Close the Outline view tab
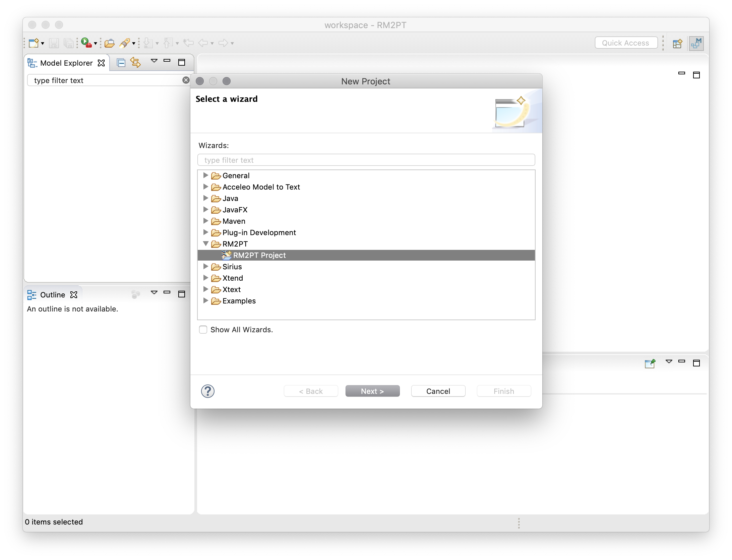 (x=74, y=295)
